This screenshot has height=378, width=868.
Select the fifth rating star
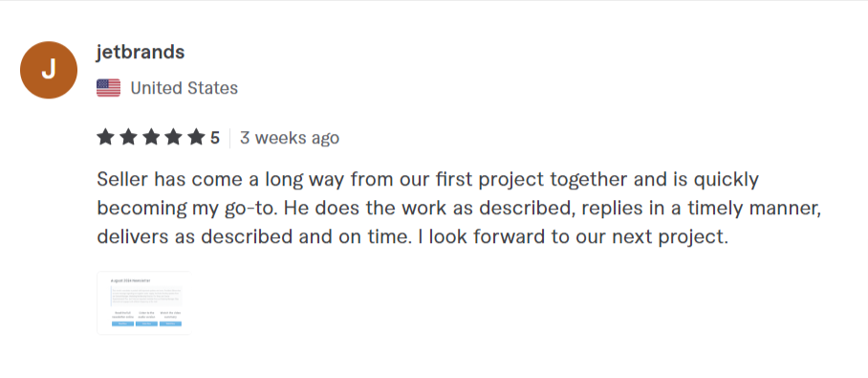[196, 137]
